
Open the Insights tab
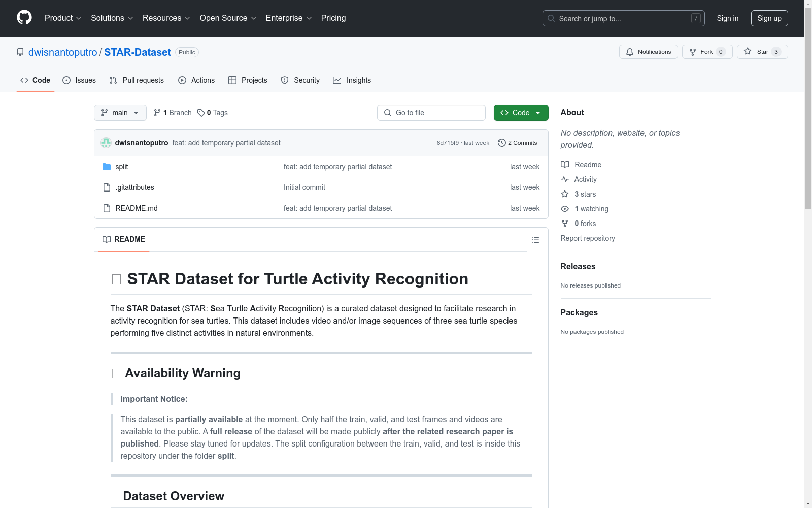[x=352, y=80]
